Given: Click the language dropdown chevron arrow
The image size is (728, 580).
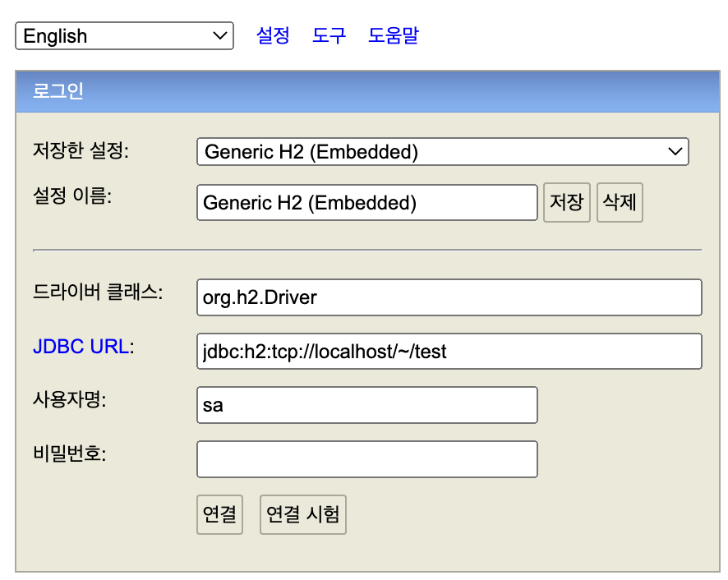Looking at the screenshot, I should [219, 36].
